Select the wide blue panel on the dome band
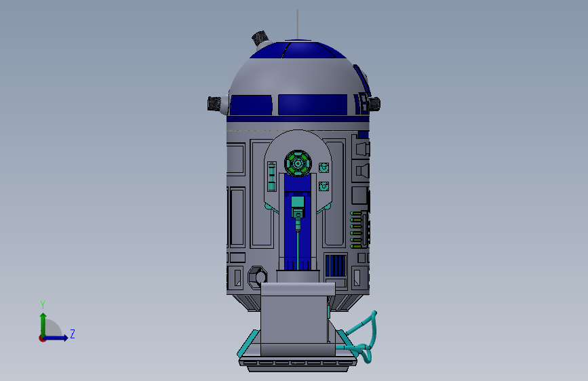Viewport: 588px width, 381px height. click(313, 104)
